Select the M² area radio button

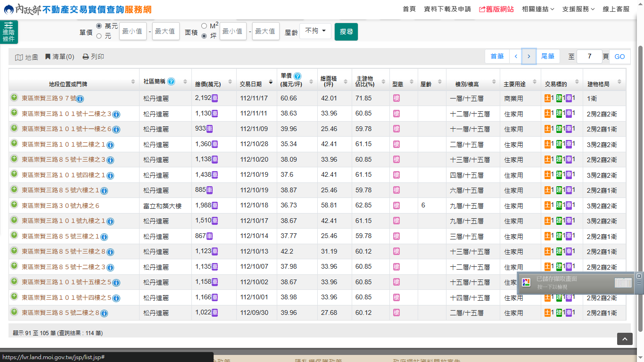pyautogui.click(x=204, y=26)
